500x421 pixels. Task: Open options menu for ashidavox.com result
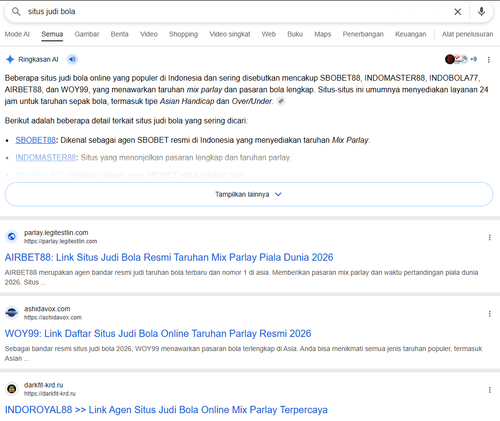click(489, 314)
